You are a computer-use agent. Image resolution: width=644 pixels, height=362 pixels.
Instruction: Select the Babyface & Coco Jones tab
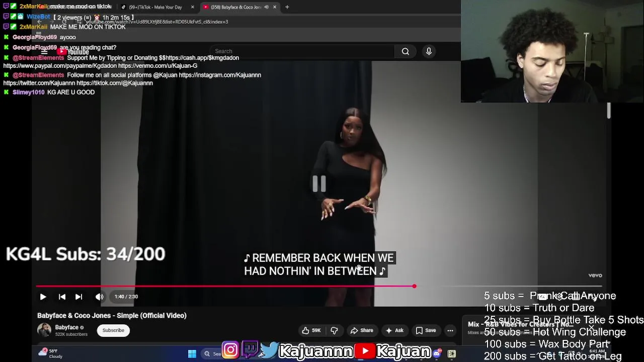[x=235, y=7]
